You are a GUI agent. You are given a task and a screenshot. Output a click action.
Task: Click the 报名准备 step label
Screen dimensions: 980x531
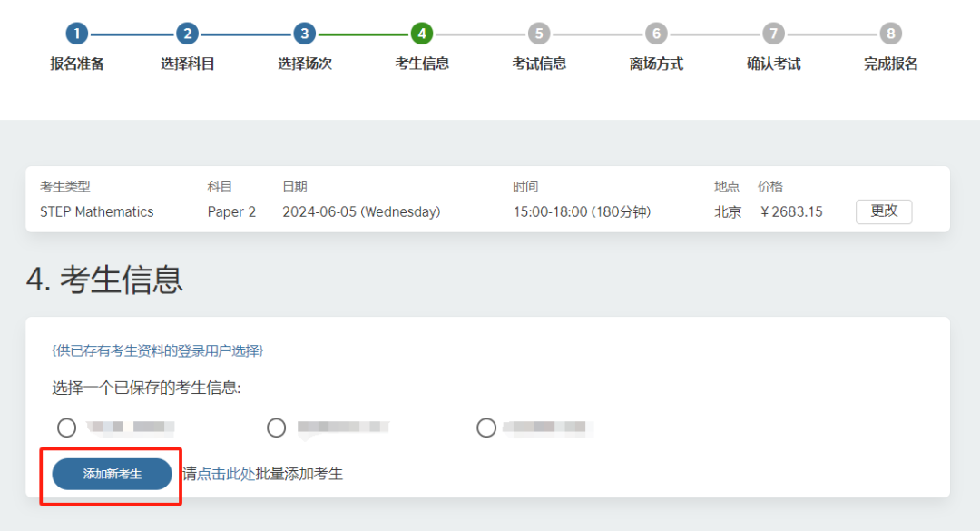[x=77, y=64]
